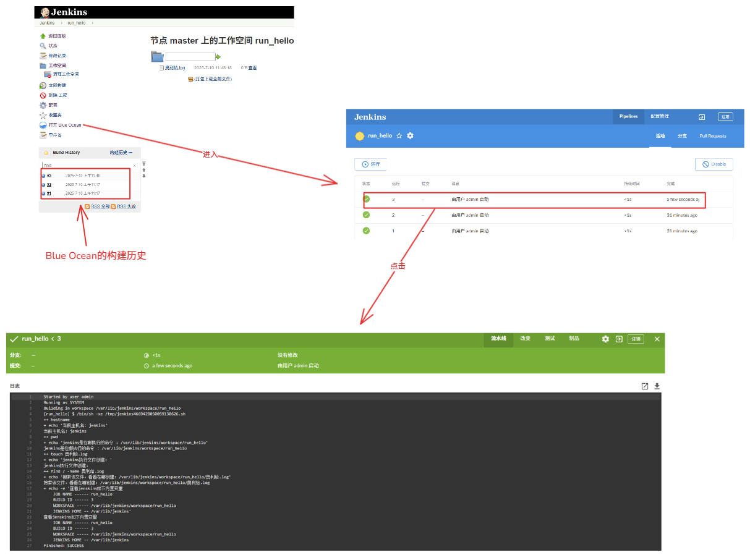Click the exit-to-classic icon in the blue Jenkins header

(702, 117)
